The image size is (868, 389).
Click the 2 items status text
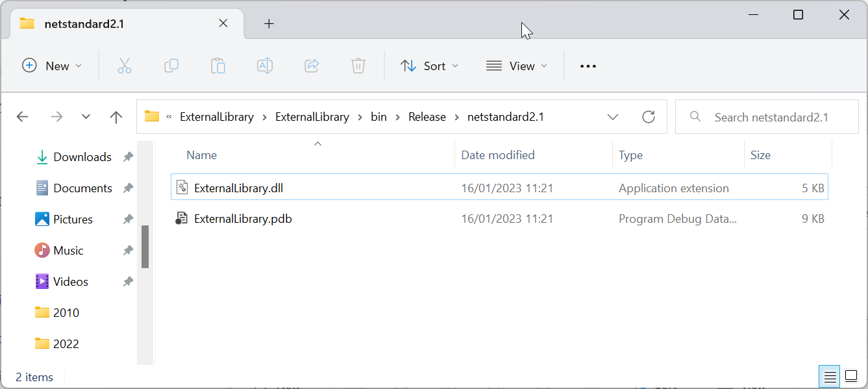[34, 377]
